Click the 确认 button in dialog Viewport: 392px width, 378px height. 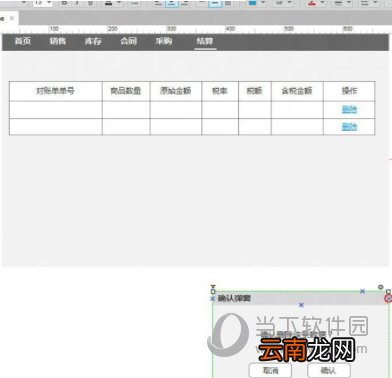[x=329, y=370]
